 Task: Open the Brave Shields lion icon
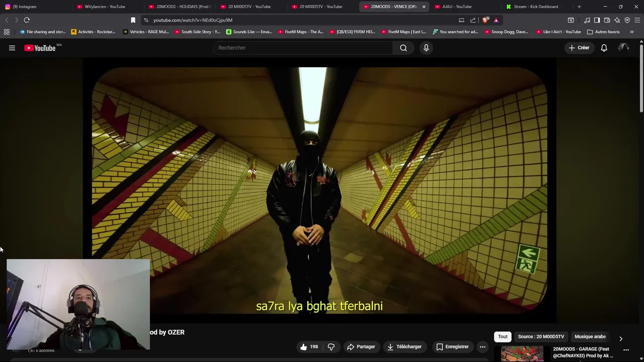[x=485, y=20]
